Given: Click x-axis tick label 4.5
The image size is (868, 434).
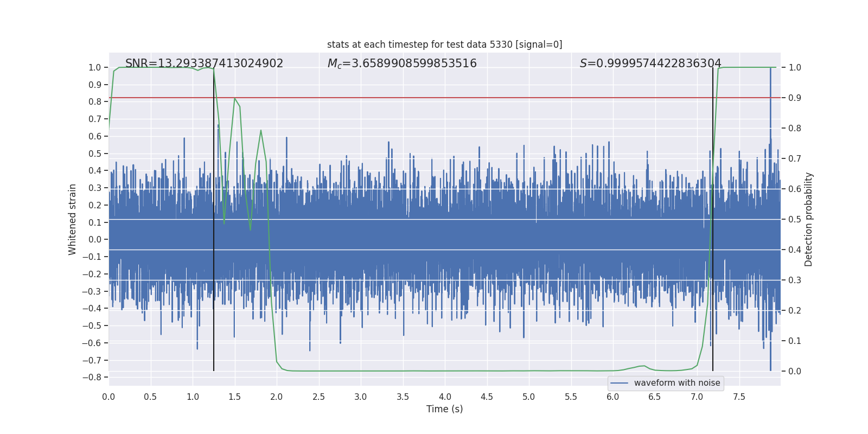Looking at the screenshot, I should pos(487,397).
